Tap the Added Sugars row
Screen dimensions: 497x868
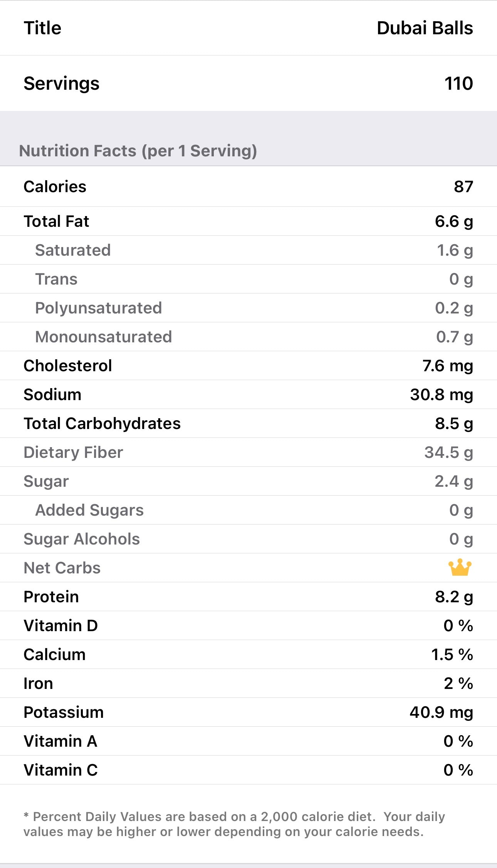point(248,510)
